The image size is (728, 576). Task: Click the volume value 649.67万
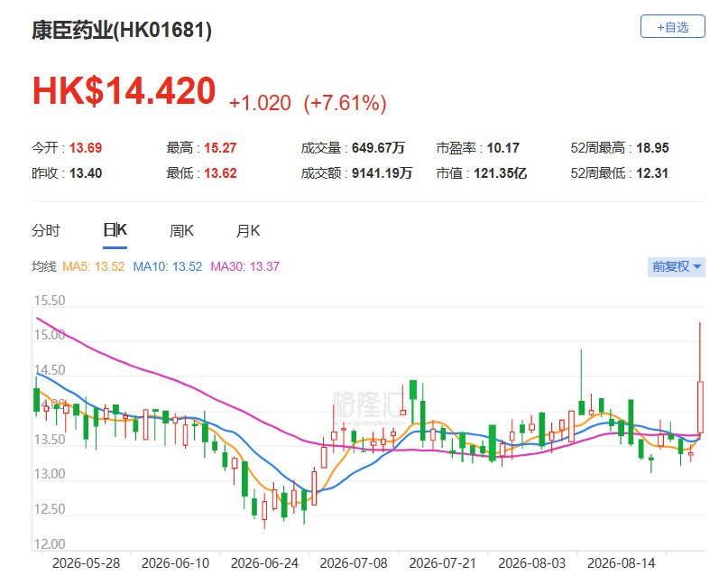pyautogui.click(x=378, y=148)
